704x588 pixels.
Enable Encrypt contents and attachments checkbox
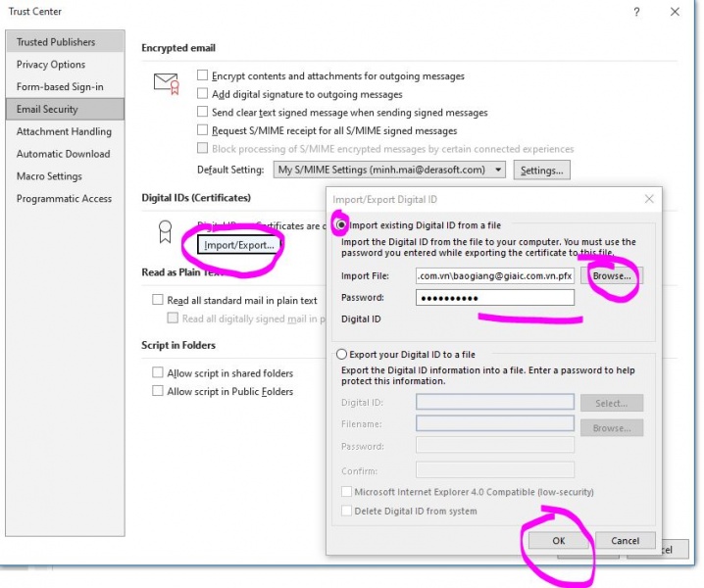click(203, 75)
